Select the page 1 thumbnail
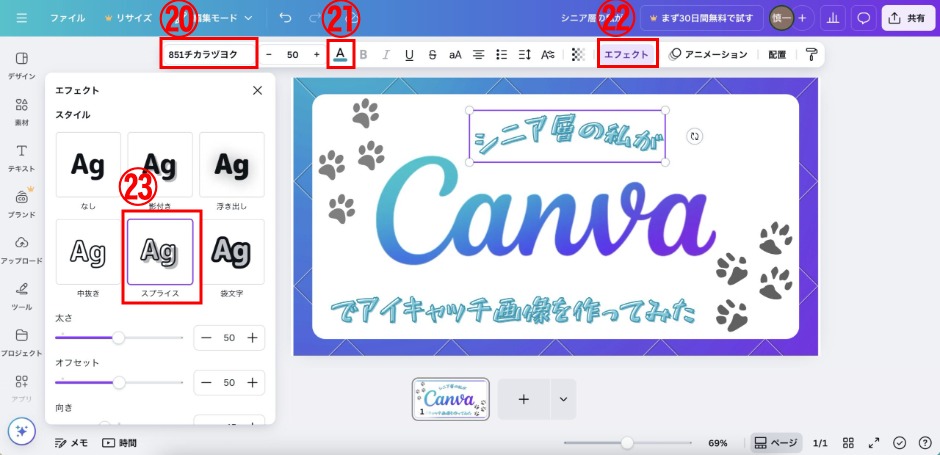This screenshot has height=455, width=940. (451, 399)
